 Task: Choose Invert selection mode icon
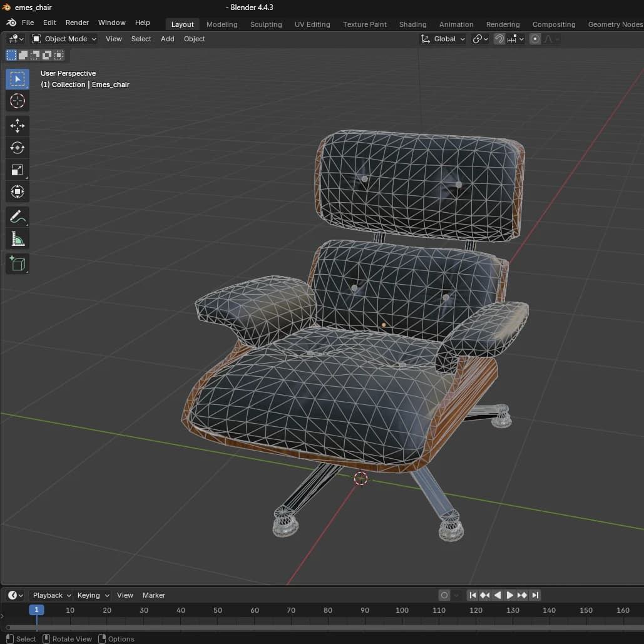click(47, 55)
